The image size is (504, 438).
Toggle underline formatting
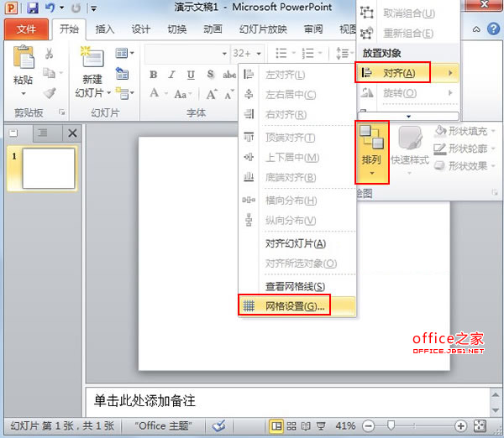(x=191, y=74)
